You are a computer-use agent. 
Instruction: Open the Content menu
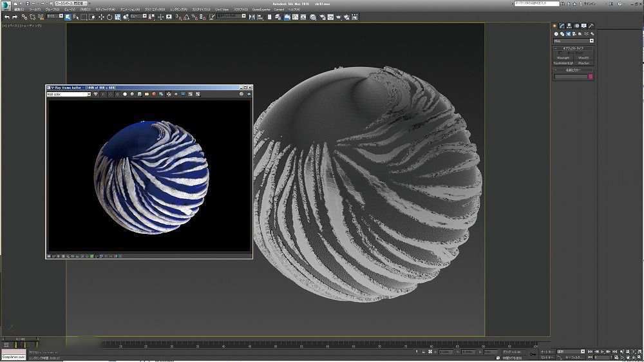point(279,10)
